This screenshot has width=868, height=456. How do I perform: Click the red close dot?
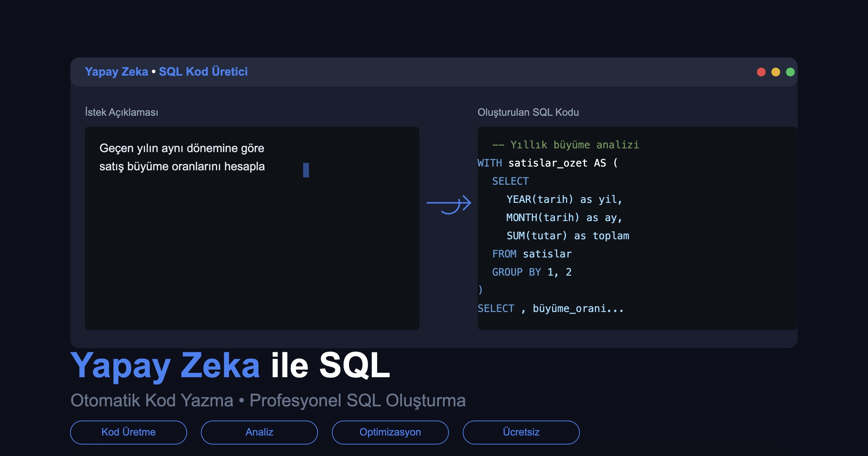pos(761,72)
